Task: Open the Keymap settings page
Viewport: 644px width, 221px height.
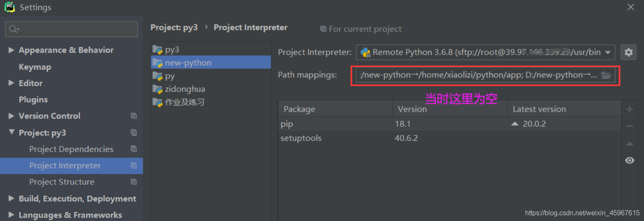Action: point(35,67)
